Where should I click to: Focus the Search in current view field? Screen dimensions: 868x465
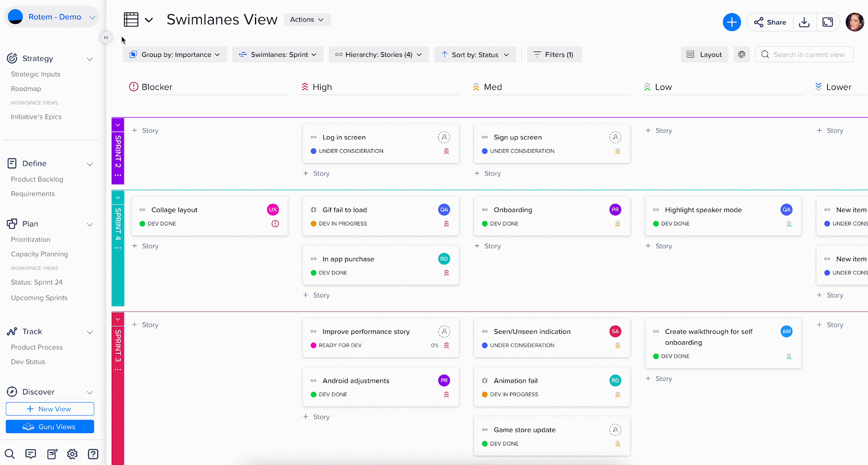point(808,55)
